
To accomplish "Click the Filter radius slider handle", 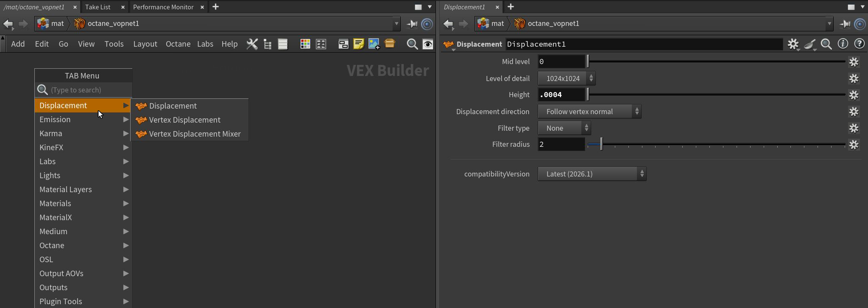I will click(601, 145).
